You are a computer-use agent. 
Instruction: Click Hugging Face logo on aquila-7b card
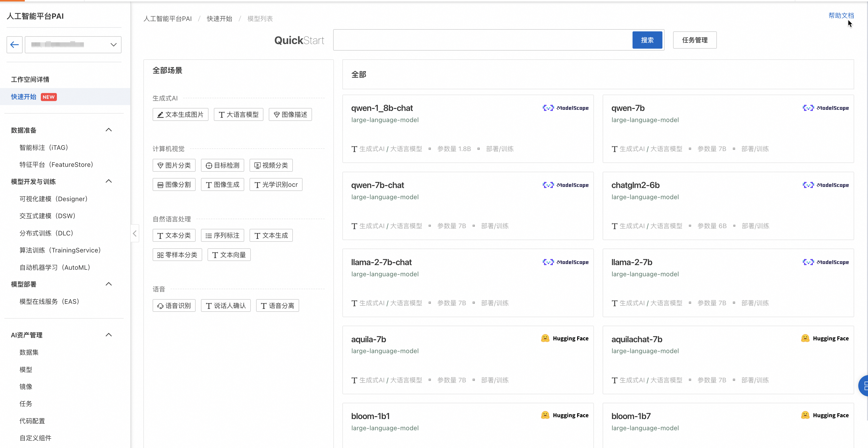click(565, 338)
